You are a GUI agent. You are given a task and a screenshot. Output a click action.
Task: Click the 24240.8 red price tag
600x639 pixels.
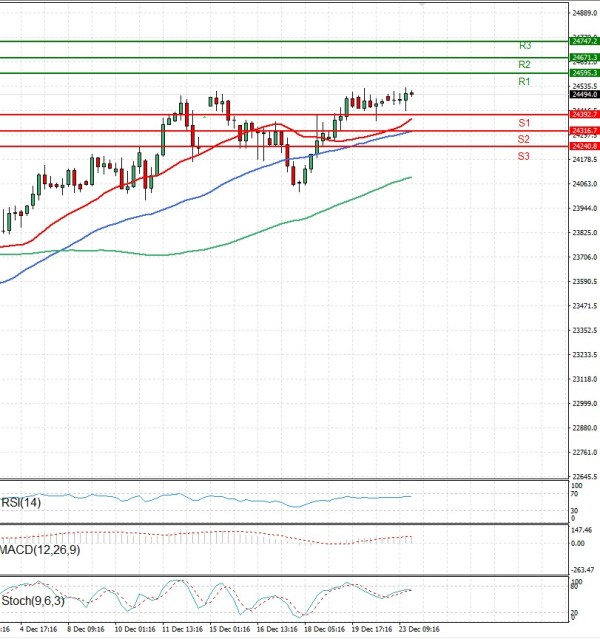click(x=584, y=147)
